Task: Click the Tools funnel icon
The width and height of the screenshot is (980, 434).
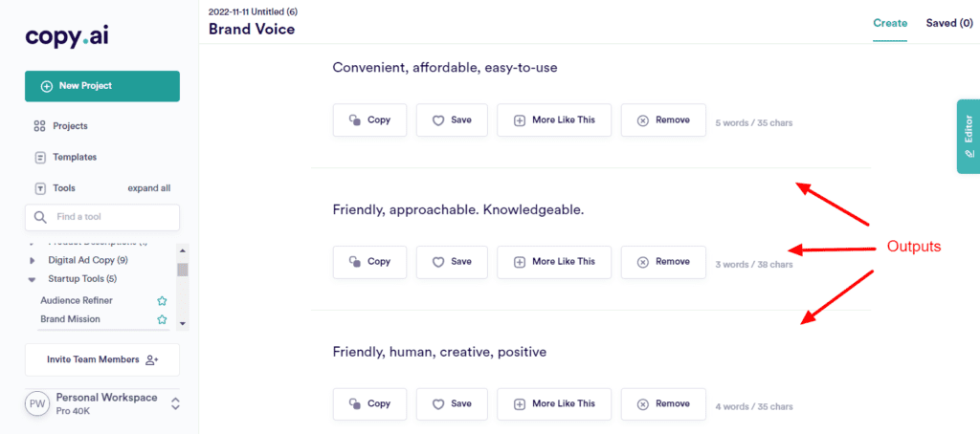Action: [40, 188]
